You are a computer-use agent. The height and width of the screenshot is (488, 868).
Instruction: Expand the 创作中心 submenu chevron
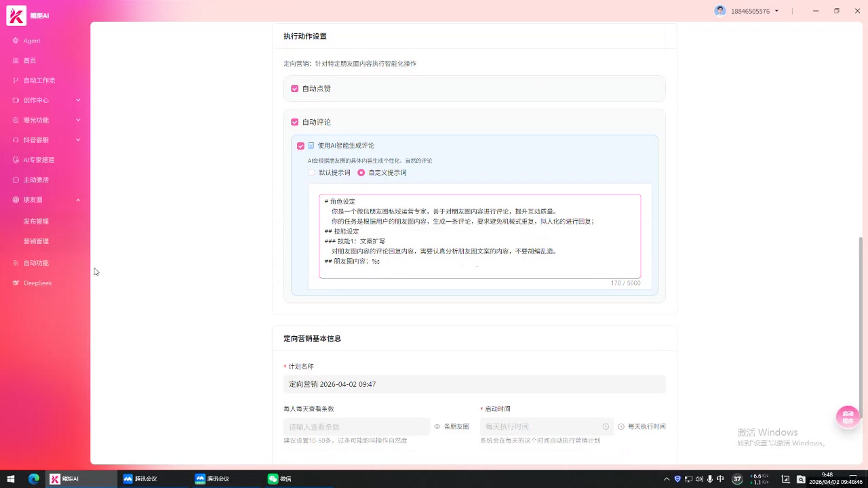click(x=78, y=100)
